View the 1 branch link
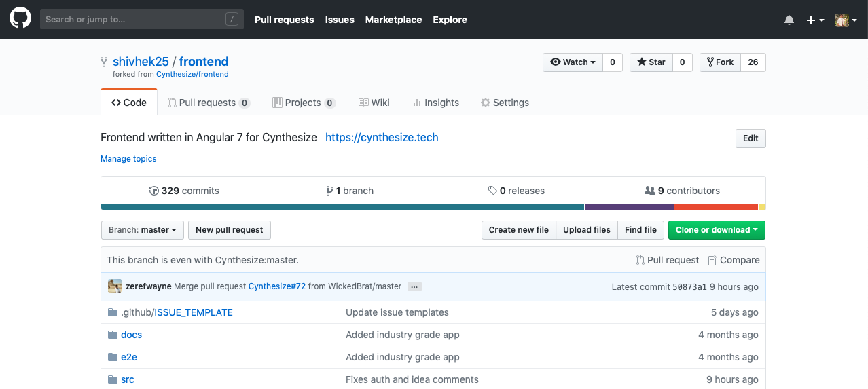Viewport: 868px width, 389px height. (x=350, y=191)
